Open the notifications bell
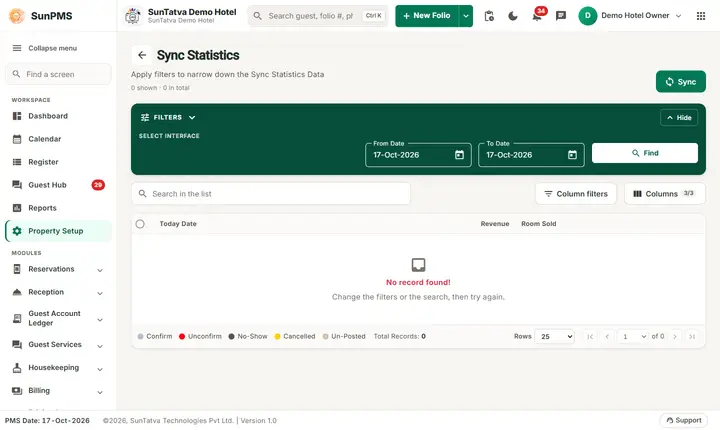 tap(537, 16)
